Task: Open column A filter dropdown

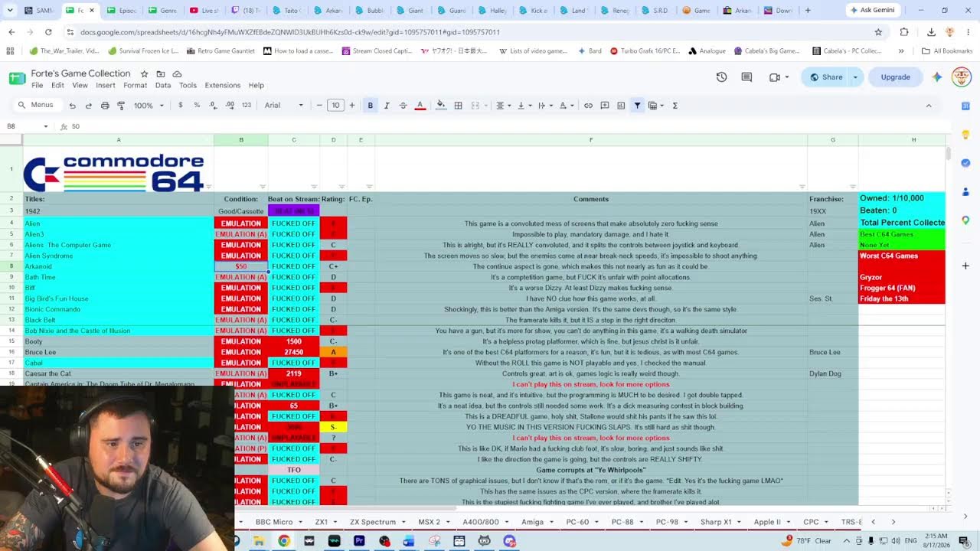Action: click(x=208, y=186)
